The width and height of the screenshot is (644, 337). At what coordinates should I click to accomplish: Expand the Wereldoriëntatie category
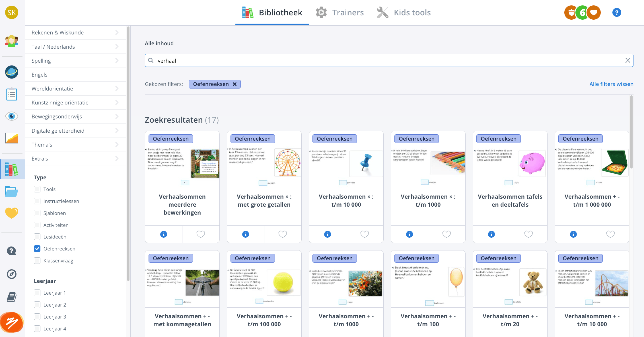click(75, 89)
